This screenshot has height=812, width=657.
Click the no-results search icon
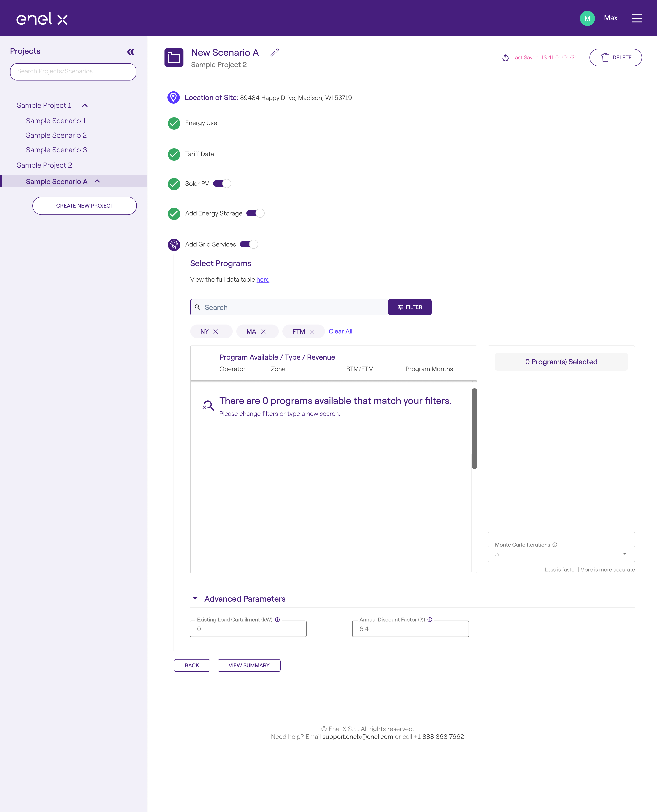(208, 405)
